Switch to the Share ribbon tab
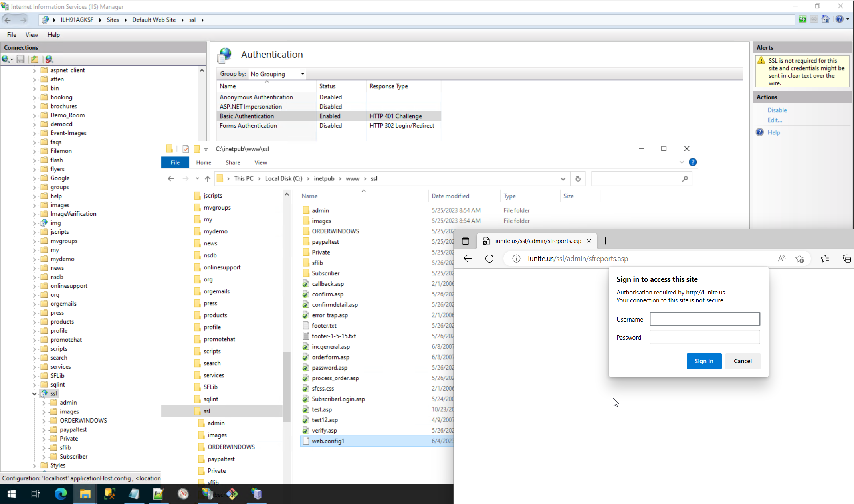Image resolution: width=854 pixels, height=504 pixels. 233,162
